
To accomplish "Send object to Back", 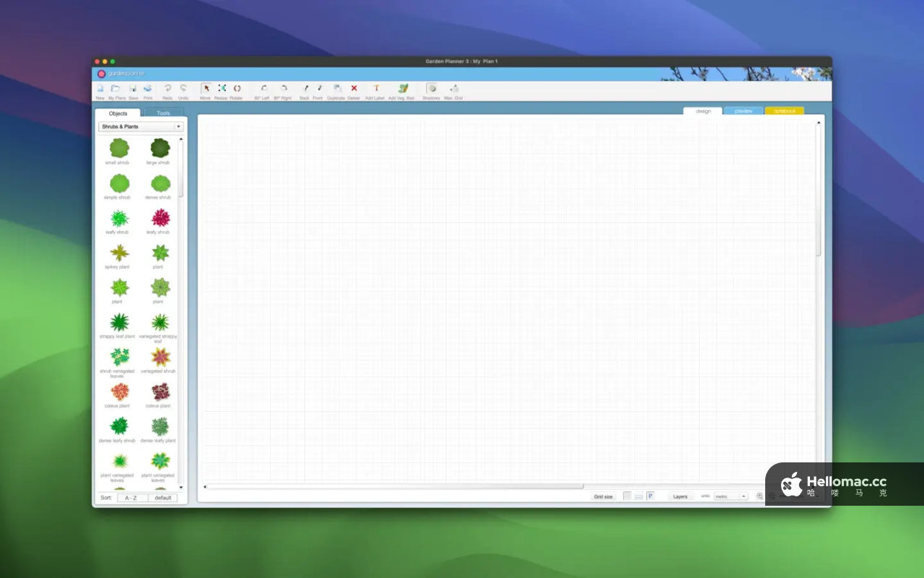I will click(x=305, y=88).
